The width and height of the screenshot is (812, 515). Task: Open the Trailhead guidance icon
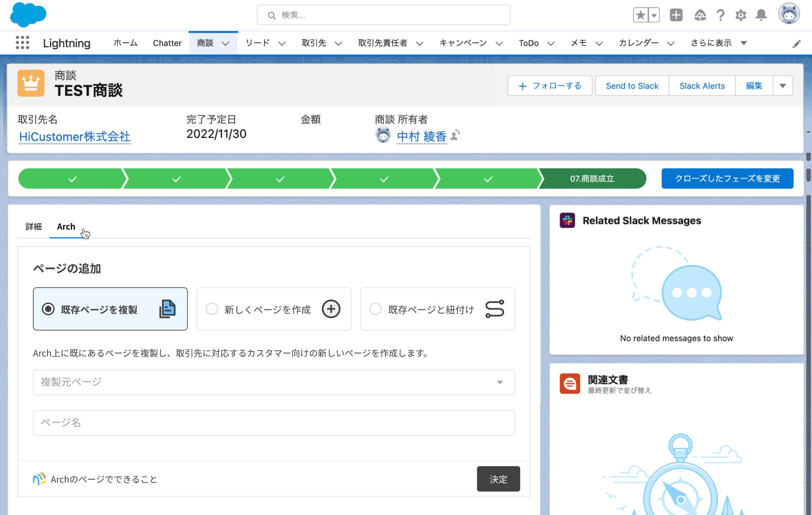tap(700, 15)
